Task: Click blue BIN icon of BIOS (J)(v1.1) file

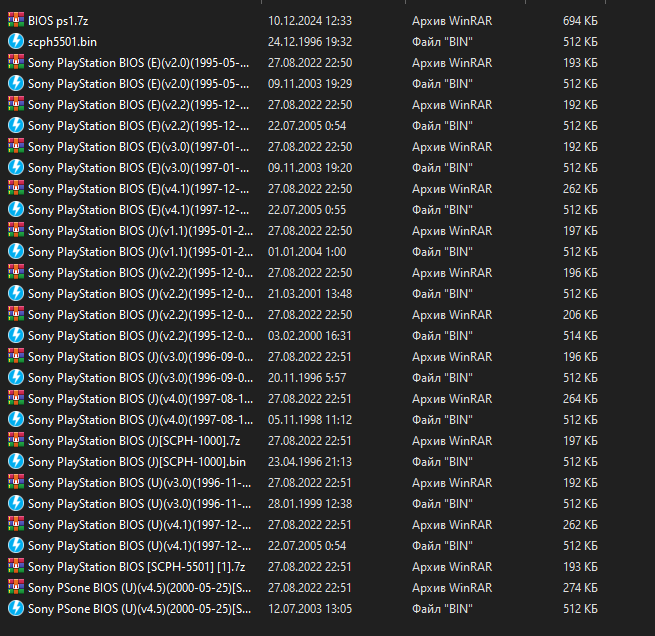Action: click(x=16, y=251)
